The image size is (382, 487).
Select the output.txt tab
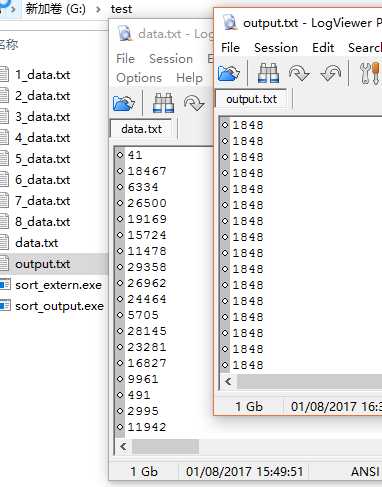[251, 99]
